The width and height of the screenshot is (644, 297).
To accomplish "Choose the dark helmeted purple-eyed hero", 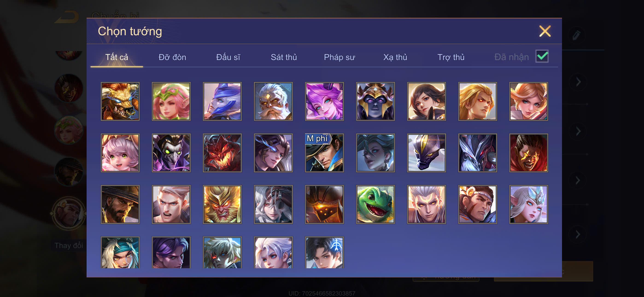I will [x=375, y=101].
